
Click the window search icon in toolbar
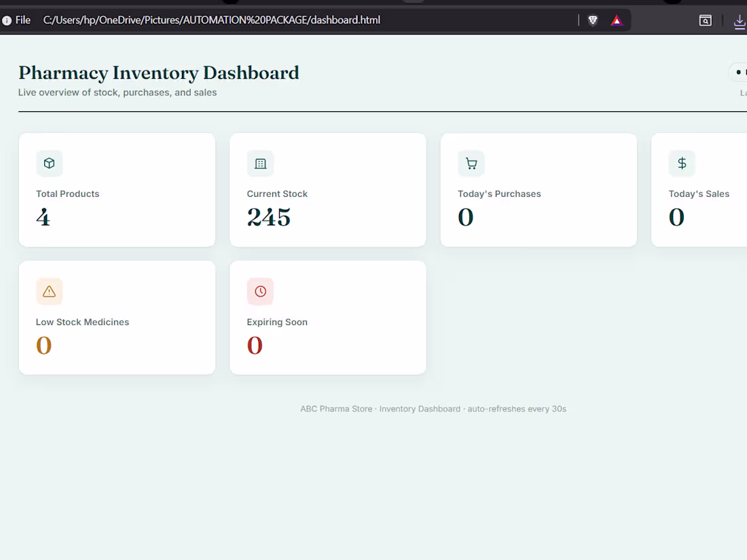pyautogui.click(x=705, y=20)
